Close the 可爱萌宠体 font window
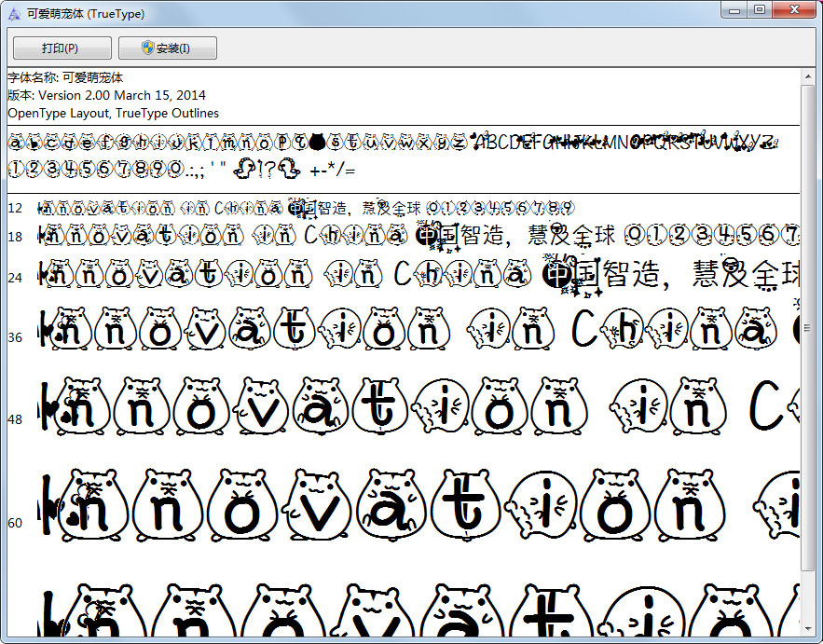This screenshot has height=644, width=823. tap(792, 10)
